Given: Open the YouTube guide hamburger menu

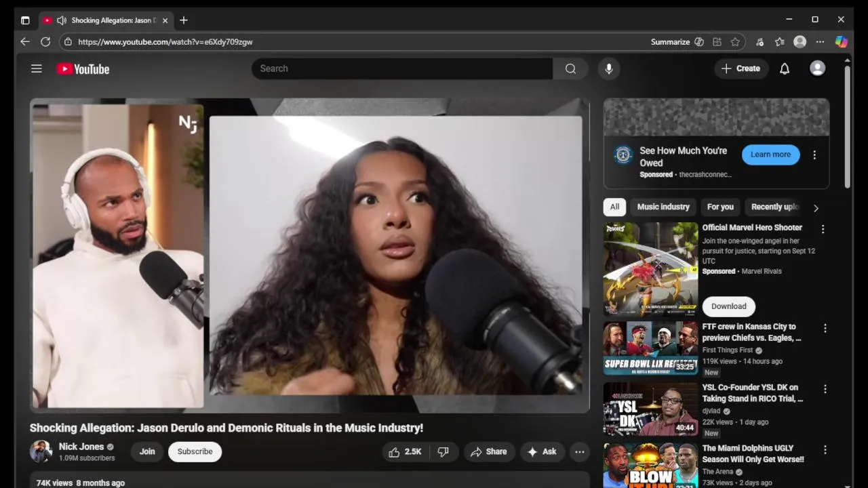Looking at the screenshot, I should pyautogui.click(x=37, y=68).
